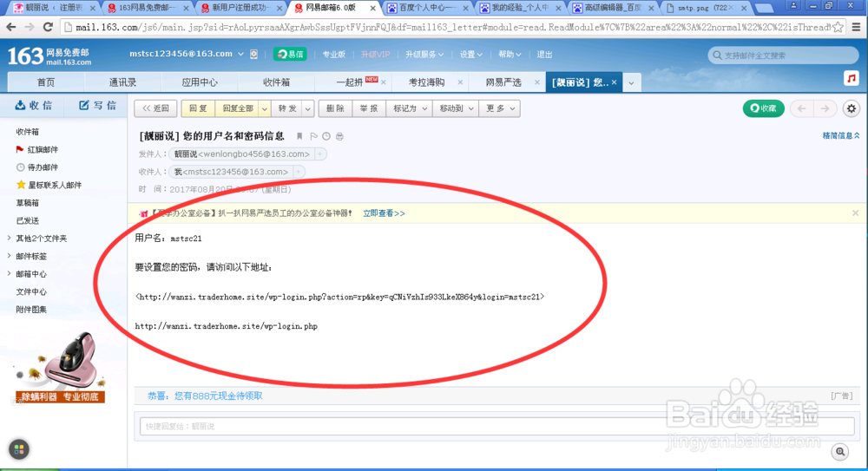This screenshot has width=868, height=471.
Task: Flag this email with the flag icon
Action: [x=314, y=136]
